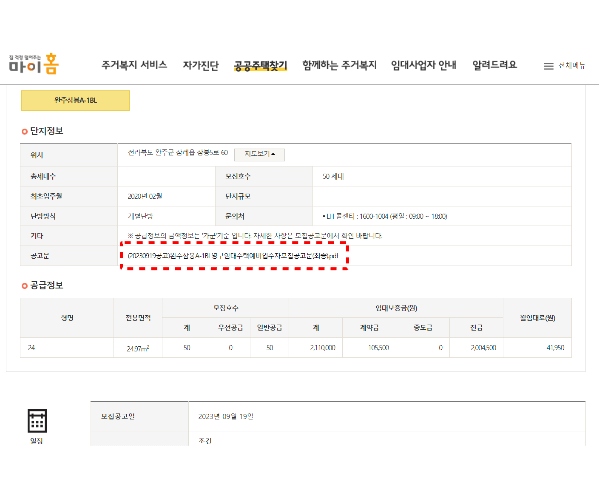Select the yellow 완주삼봉A-1BL tab
600x490 pixels.
pos(75,101)
